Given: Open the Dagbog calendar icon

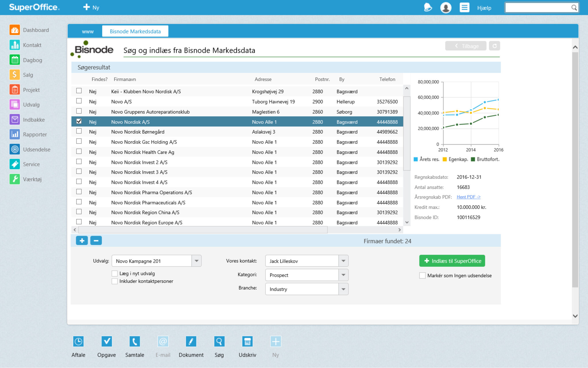Looking at the screenshot, I should tap(15, 60).
